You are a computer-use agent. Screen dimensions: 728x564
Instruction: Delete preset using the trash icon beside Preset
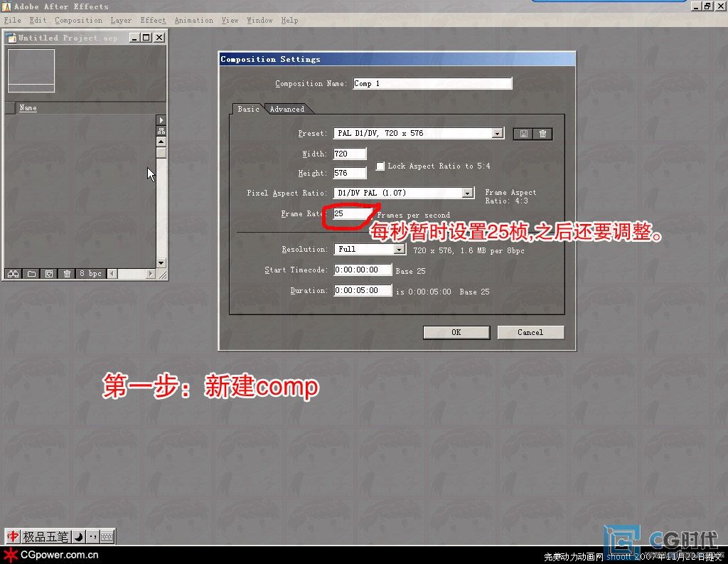pos(542,134)
